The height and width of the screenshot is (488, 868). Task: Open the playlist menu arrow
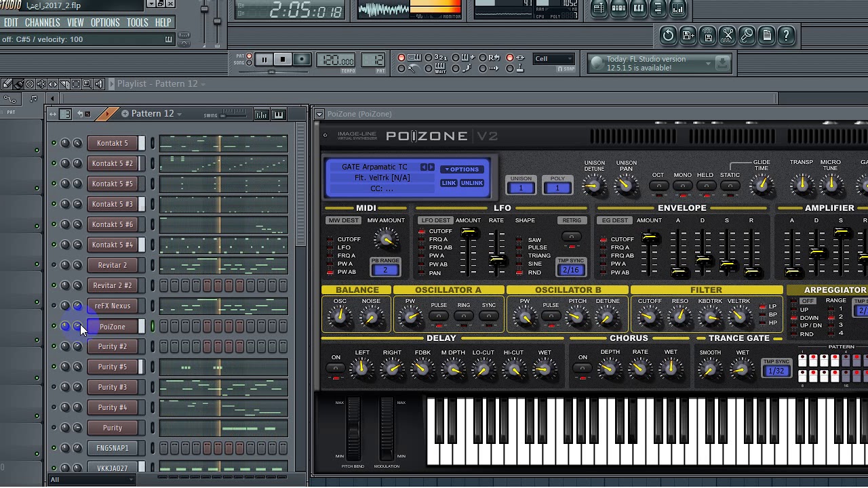[112, 84]
